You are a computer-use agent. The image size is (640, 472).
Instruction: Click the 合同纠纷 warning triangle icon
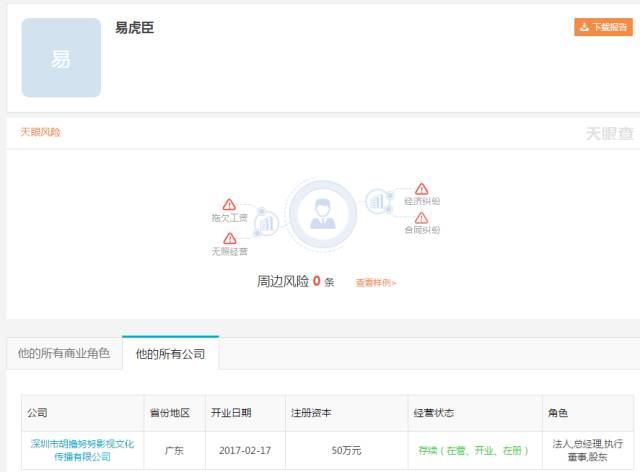pos(421,217)
